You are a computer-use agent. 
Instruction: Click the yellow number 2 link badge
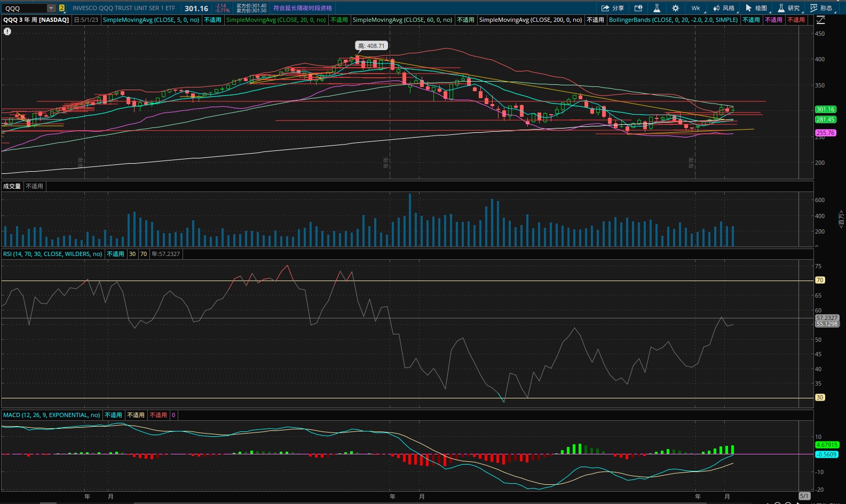pyautogui.click(x=62, y=8)
